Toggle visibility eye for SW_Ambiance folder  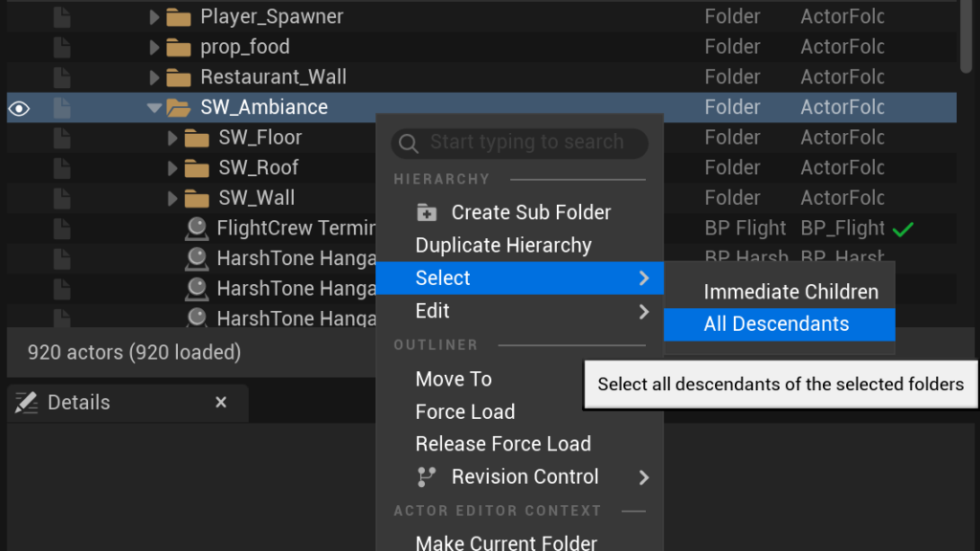pos(19,108)
